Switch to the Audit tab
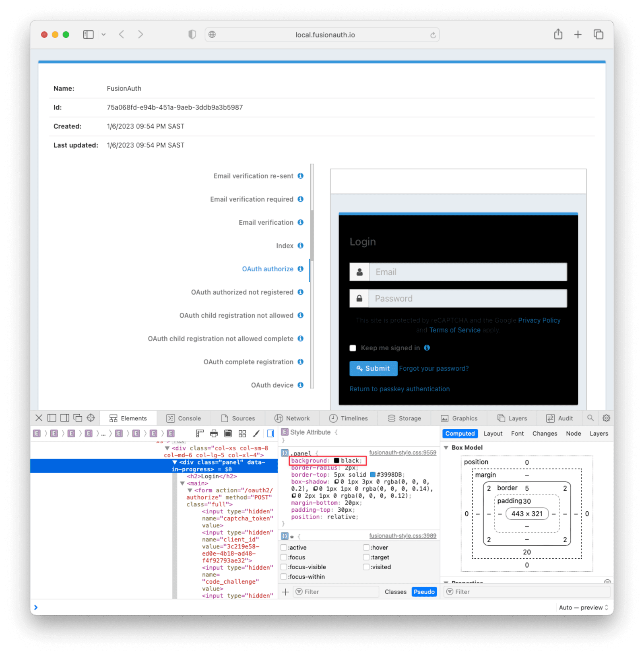Image resolution: width=644 pixels, height=655 pixels. 559,418
